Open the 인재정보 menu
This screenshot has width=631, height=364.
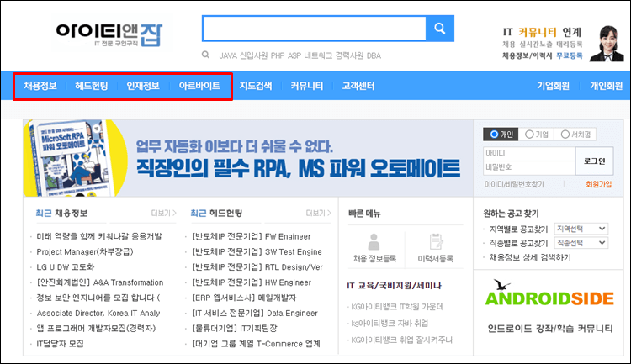tap(143, 86)
